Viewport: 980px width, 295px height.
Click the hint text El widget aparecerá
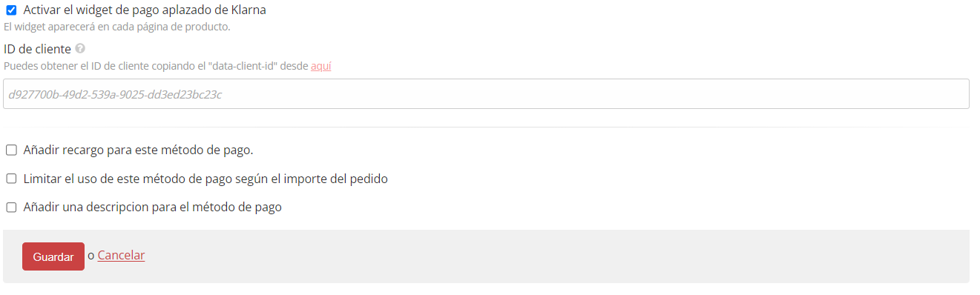(116, 27)
